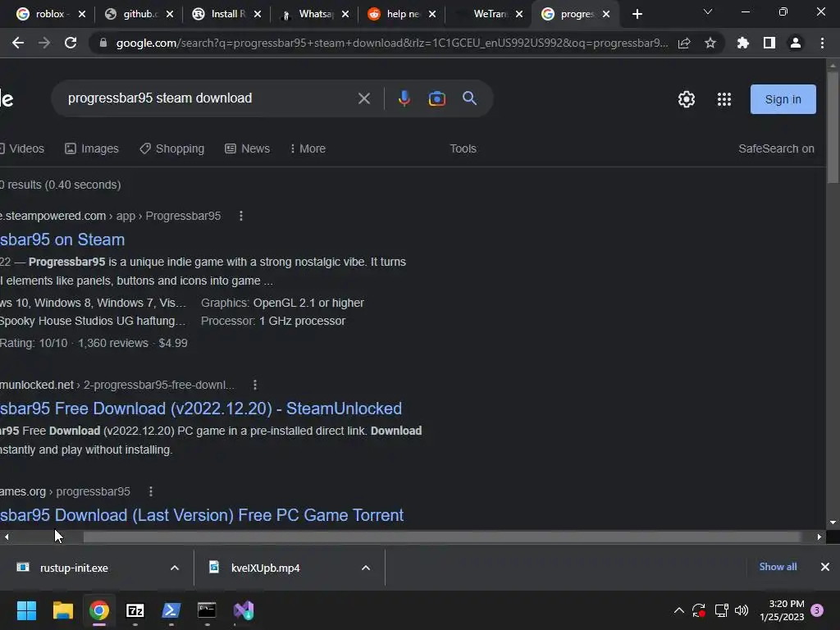Click the Sign in button
Image resolution: width=840 pixels, height=630 pixels.
coord(783,99)
